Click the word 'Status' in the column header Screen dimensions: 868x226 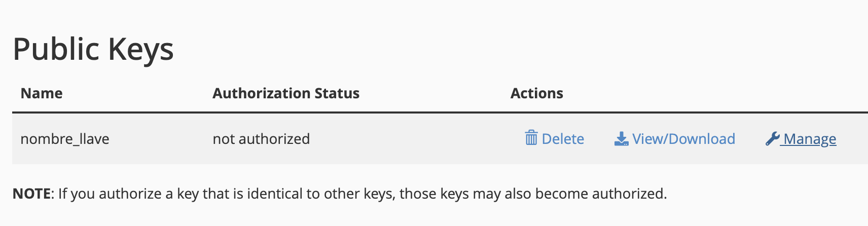click(x=337, y=93)
